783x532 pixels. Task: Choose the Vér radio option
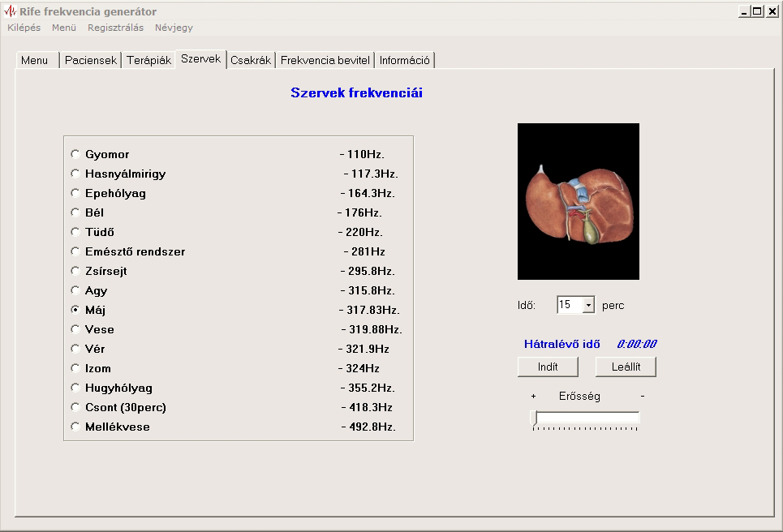tap(75, 349)
